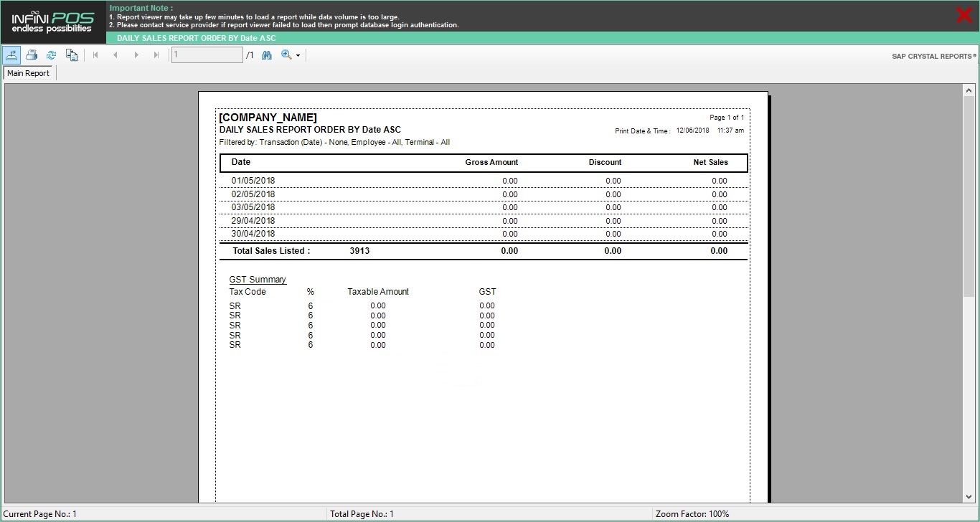This screenshot has height=522, width=980.
Task: Click the date row 29/04/2018
Action: click(x=484, y=220)
